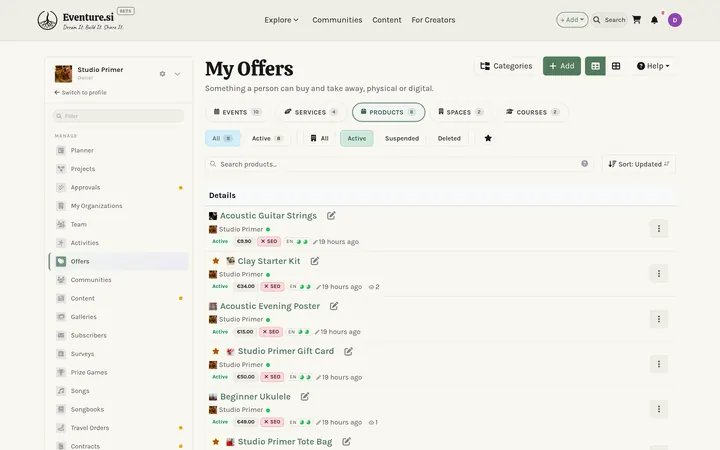Screen dimensions: 720x450
Task: Open header Search button
Action: coord(609,20)
